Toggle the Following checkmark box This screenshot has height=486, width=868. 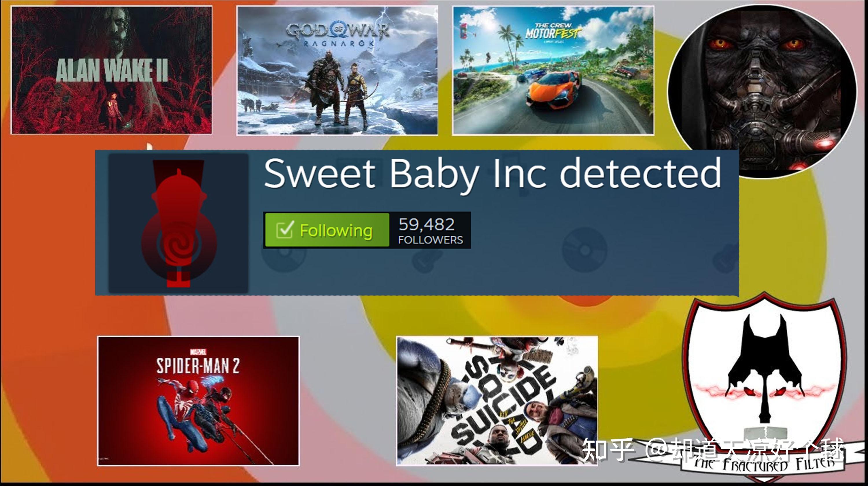(285, 230)
